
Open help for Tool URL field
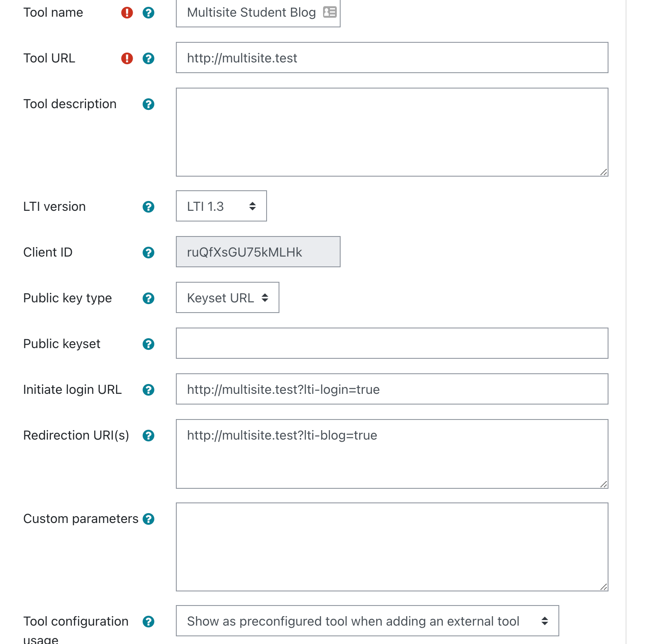click(x=148, y=59)
